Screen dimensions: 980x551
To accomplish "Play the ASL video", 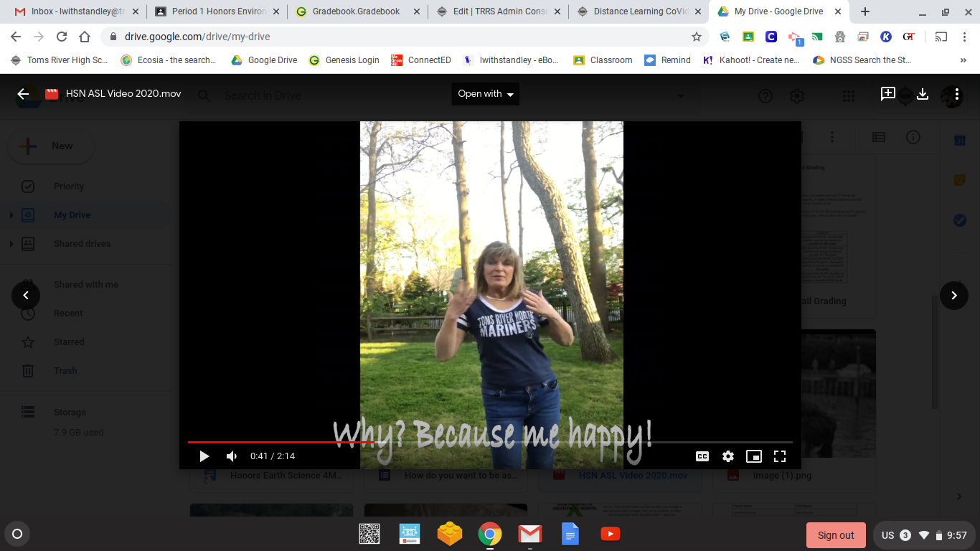I will coord(204,456).
